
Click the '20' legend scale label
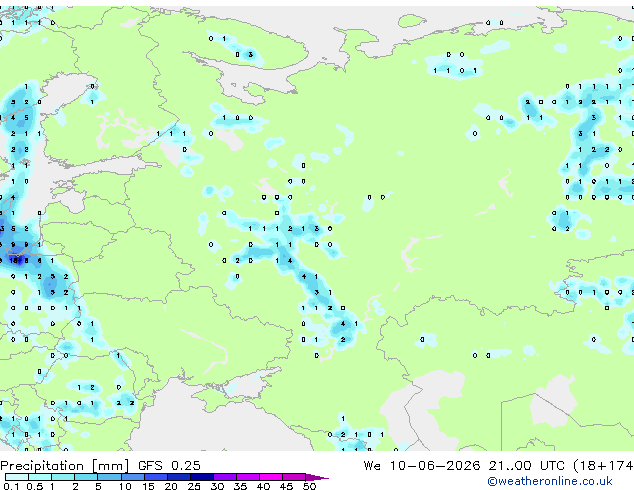click(x=171, y=486)
